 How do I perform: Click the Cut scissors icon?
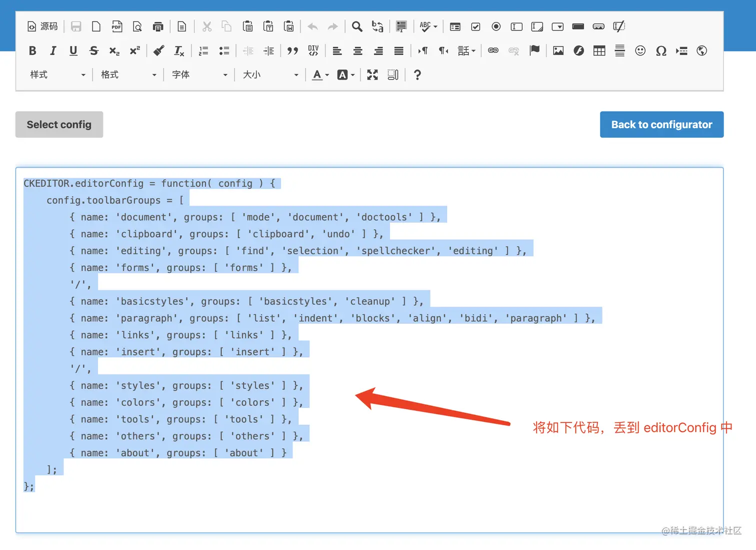[x=207, y=27]
